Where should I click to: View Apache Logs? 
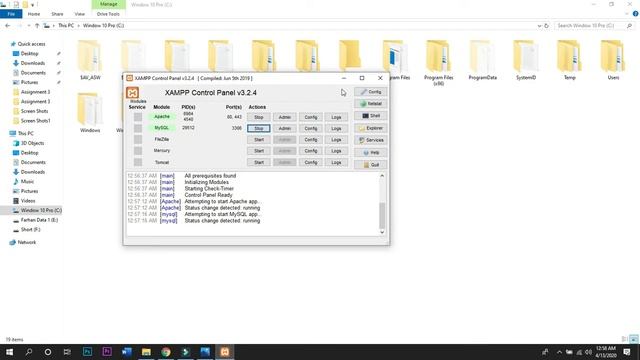tap(336, 117)
